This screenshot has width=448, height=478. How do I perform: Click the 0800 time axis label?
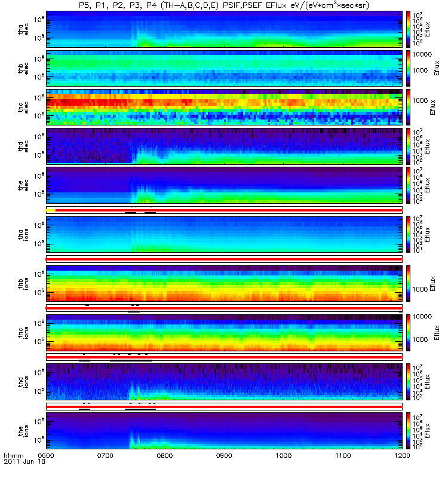(165, 455)
